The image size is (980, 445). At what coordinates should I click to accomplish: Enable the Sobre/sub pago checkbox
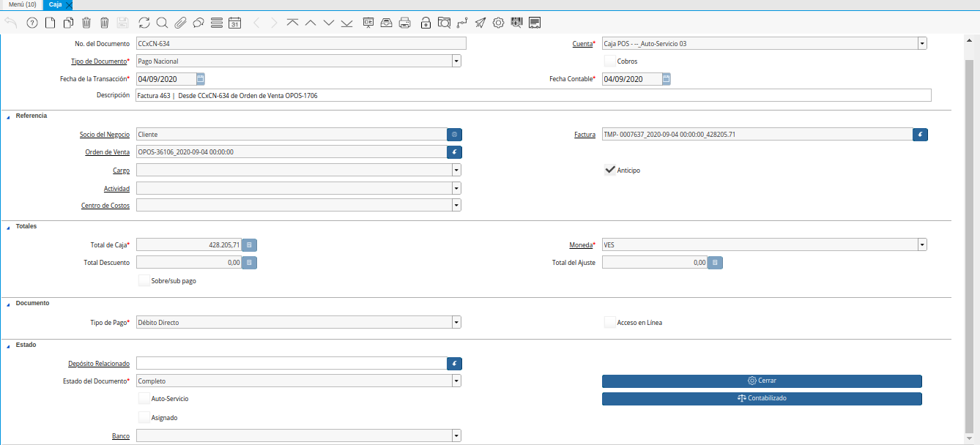pos(144,280)
